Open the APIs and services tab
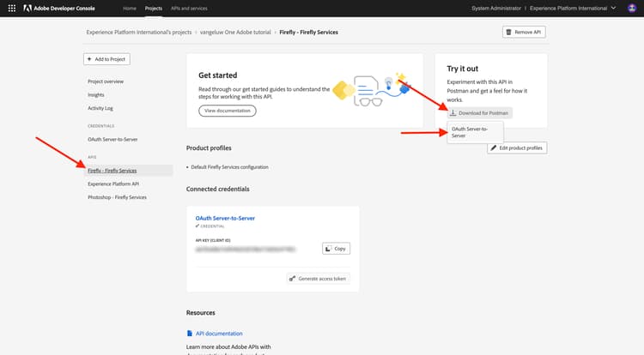644x355 pixels. click(189, 9)
